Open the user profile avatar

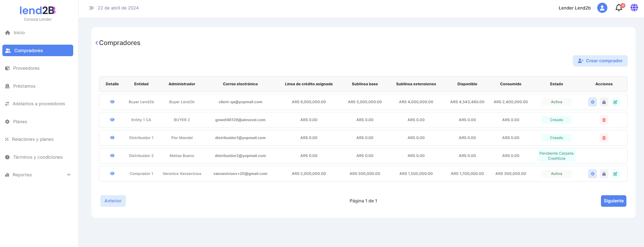click(x=602, y=8)
